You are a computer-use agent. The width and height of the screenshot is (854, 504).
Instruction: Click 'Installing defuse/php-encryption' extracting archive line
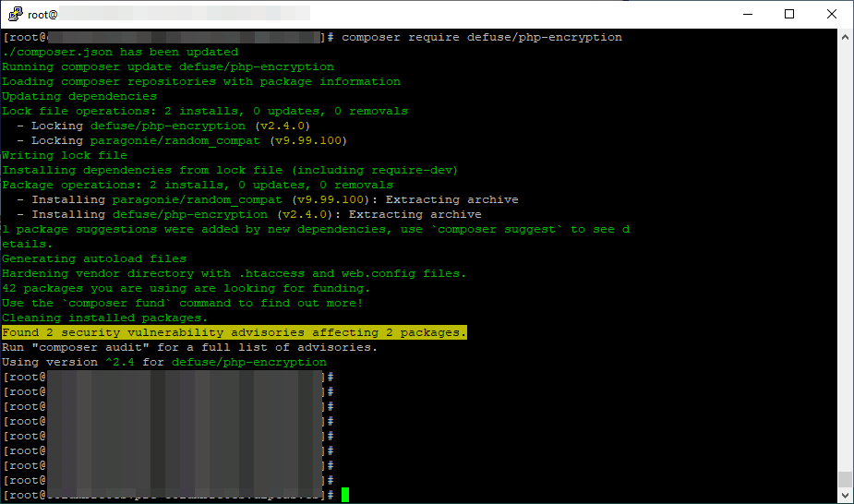pos(249,214)
